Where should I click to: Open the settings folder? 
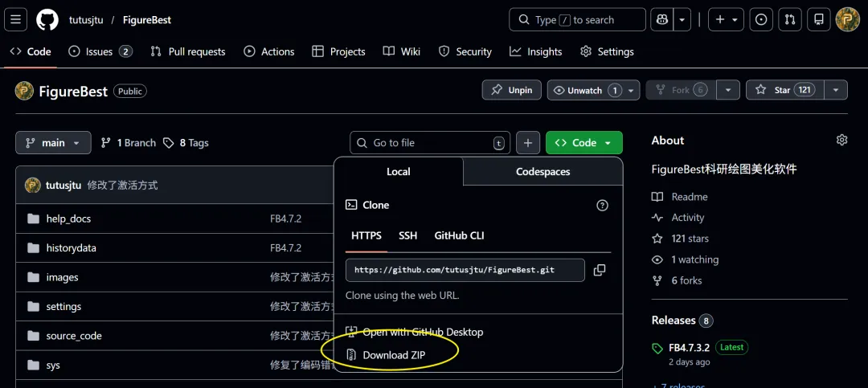point(63,307)
